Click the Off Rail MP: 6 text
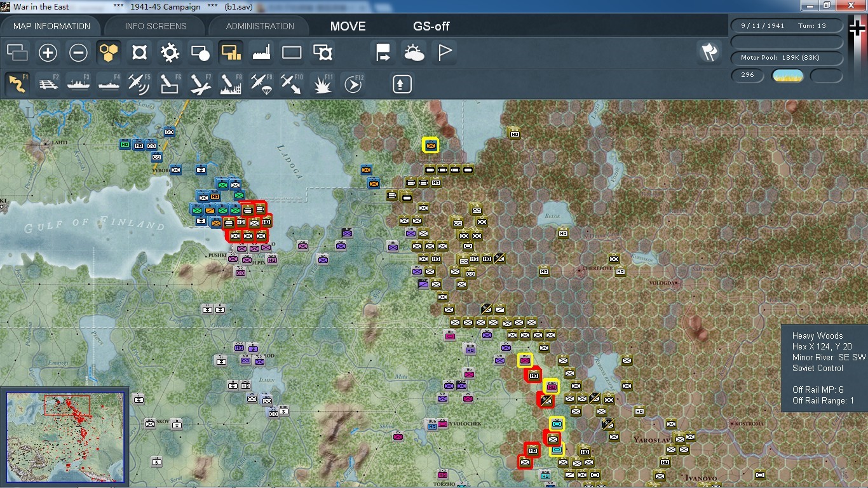The height and width of the screenshot is (488, 868). (x=818, y=390)
